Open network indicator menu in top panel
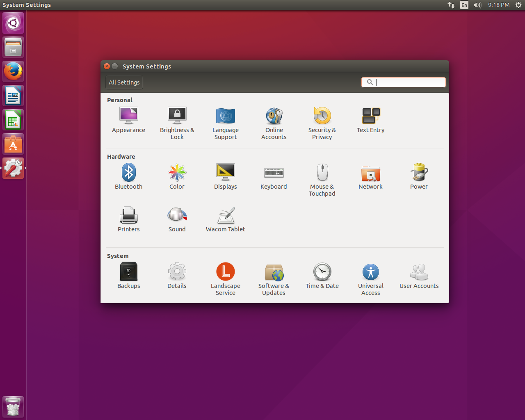Screen dimensions: 525x420 [x=451, y=5]
